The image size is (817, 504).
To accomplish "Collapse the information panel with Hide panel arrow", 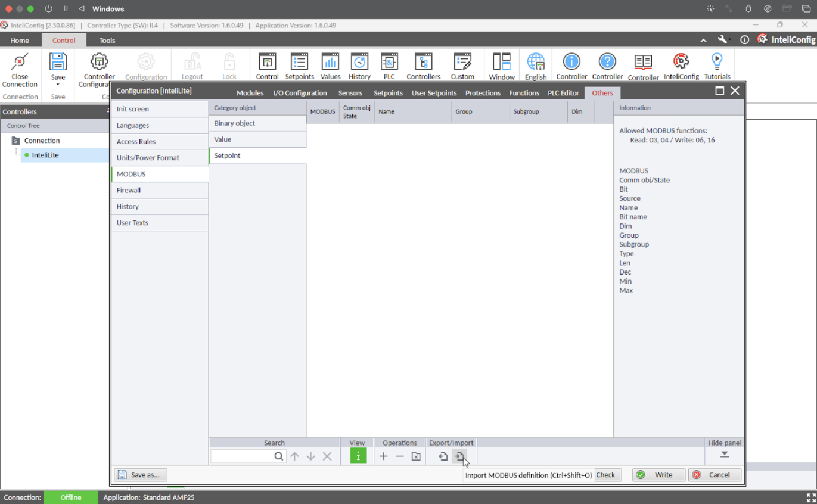I will point(724,454).
